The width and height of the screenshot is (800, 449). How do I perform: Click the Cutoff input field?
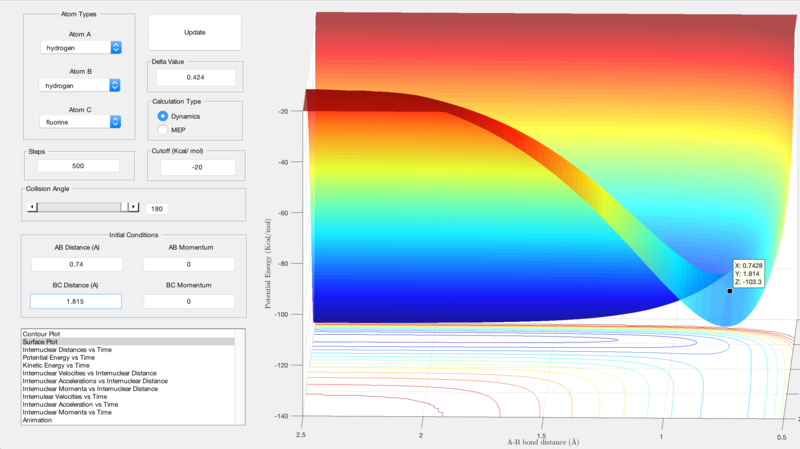pos(195,166)
